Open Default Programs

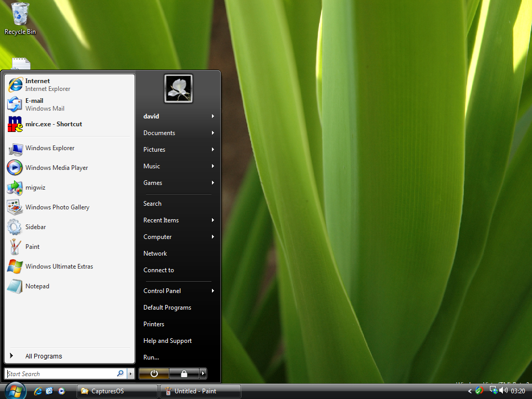(x=179, y=308)
